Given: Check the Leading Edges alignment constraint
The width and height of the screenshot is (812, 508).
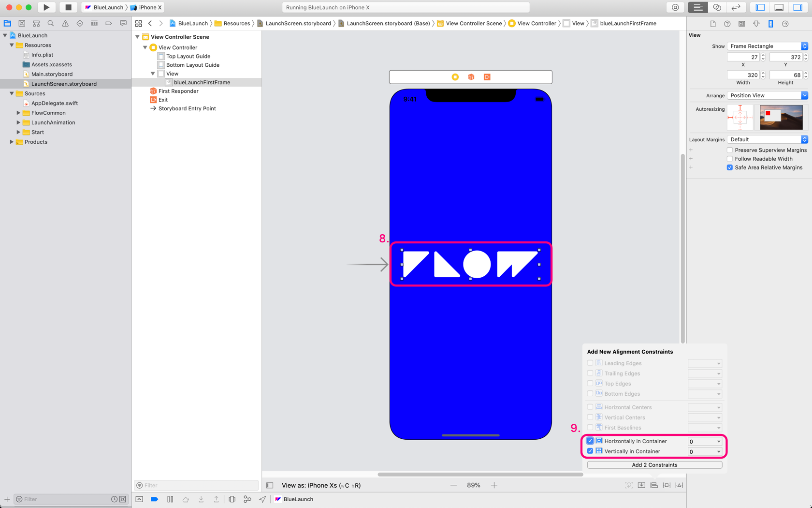Looking at the screenshot, I should pyautogui.click(x=590, y=363).
